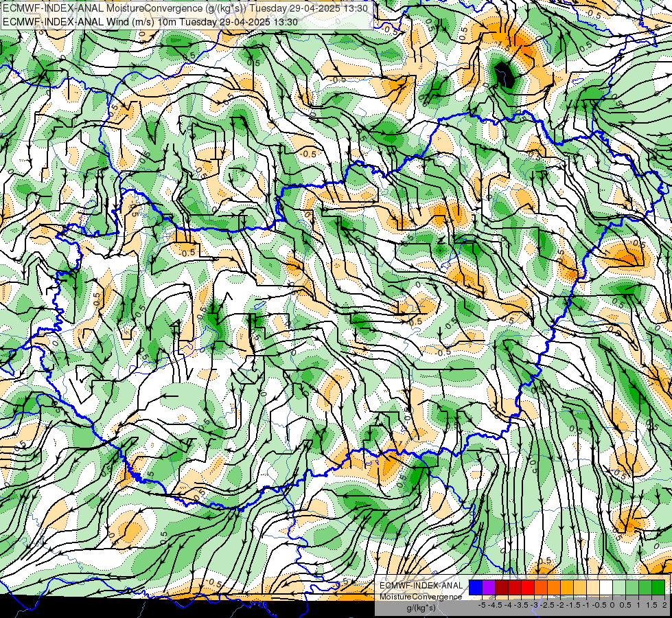
Task: Click the MoistureConvergence title line at top
Action: point(185,8)
